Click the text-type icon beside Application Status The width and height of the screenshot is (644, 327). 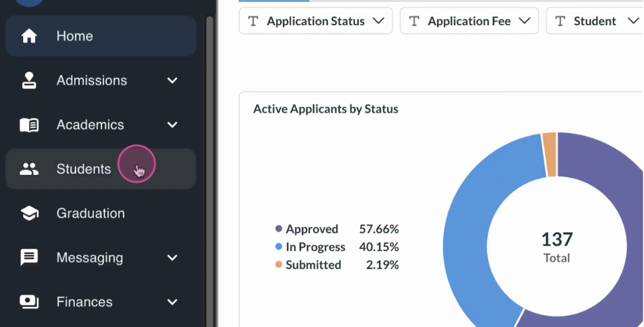pyautogui.click(x=253, y=21)
